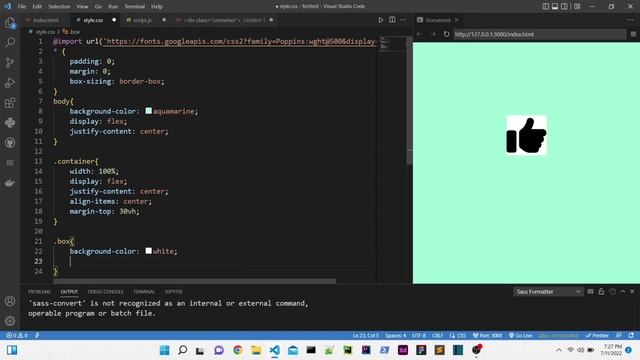Open the Selection menu
Screen dimensions: 640x360
pos(59,7)
